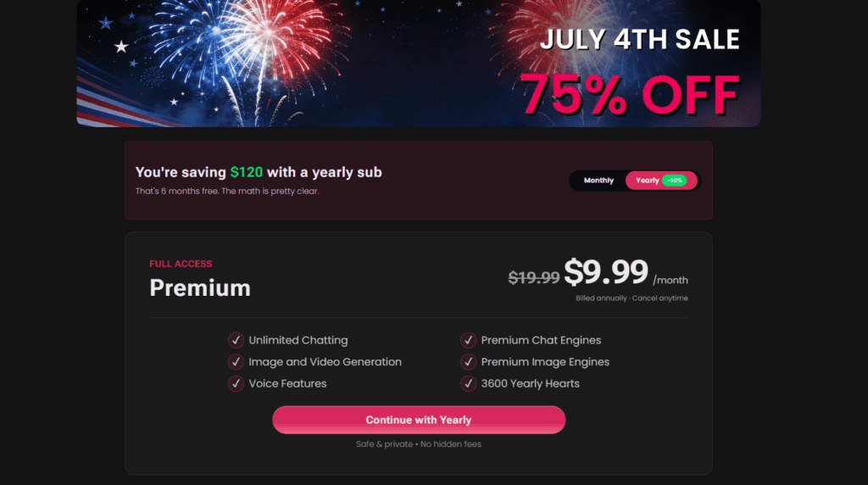This screenshot has height=485, width=868.
Task: Click the Premium Image Engines checkmark icon
Action: [x=468, y=361]
